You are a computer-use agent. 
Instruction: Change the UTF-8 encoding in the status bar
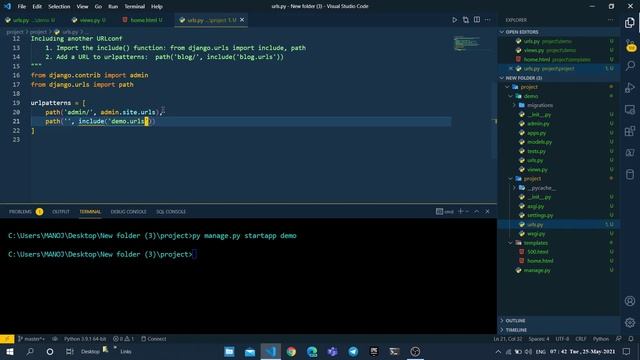pos(562,339)
